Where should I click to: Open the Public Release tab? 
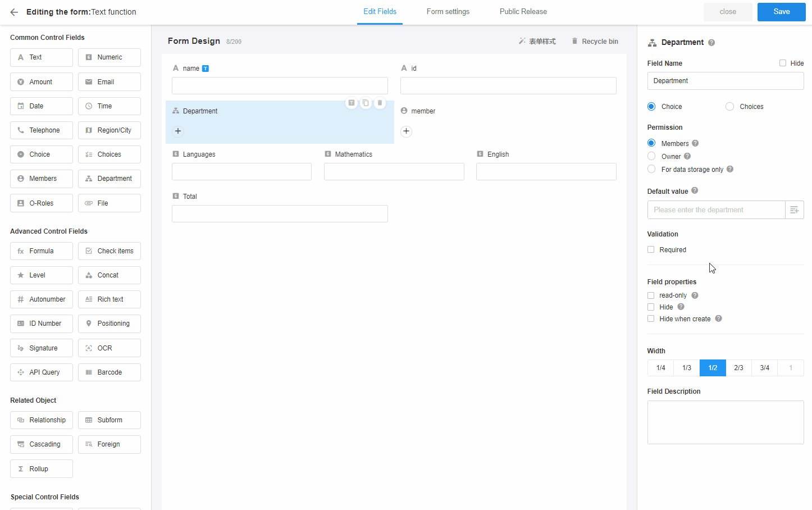(x=523, y=12)
